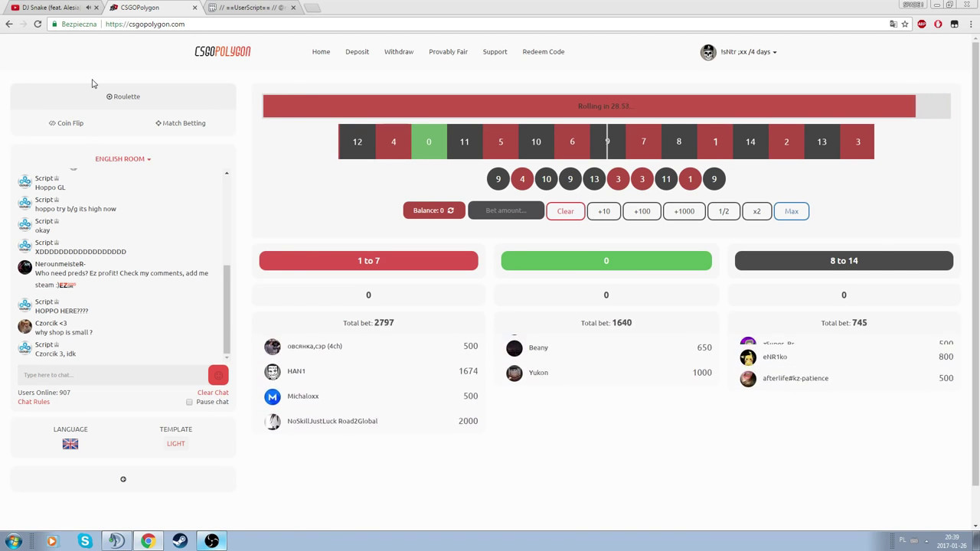
Task: Click the user avatar skull in header
Action: point(708,52)
